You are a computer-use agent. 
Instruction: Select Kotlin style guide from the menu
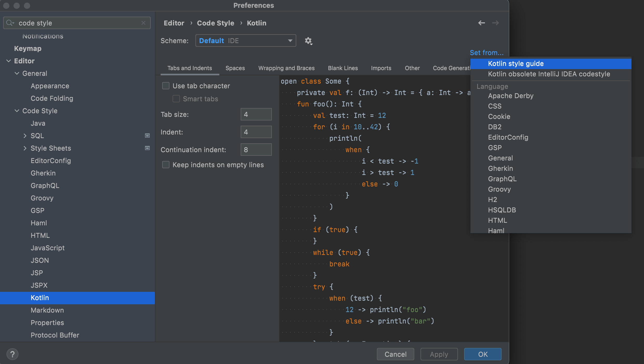(516, 64)
